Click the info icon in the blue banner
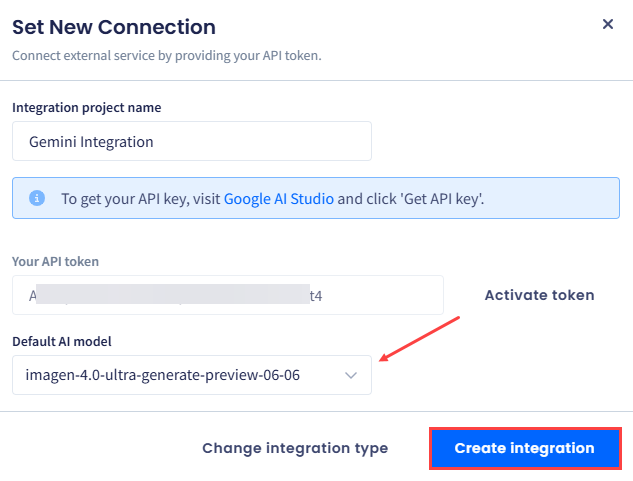633x481 pixels. click(x=37, y=198)
